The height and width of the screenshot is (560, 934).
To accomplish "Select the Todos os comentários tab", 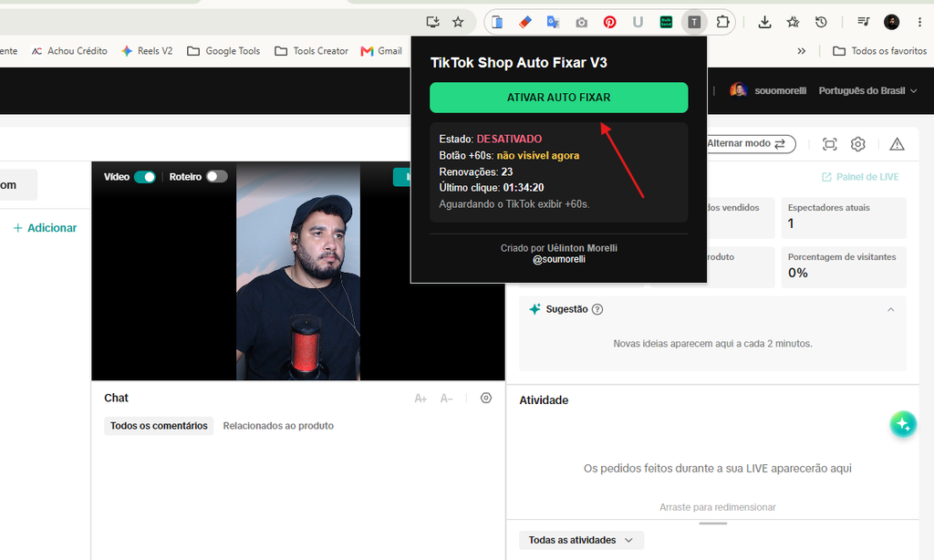I will click(x=159, y=425).
